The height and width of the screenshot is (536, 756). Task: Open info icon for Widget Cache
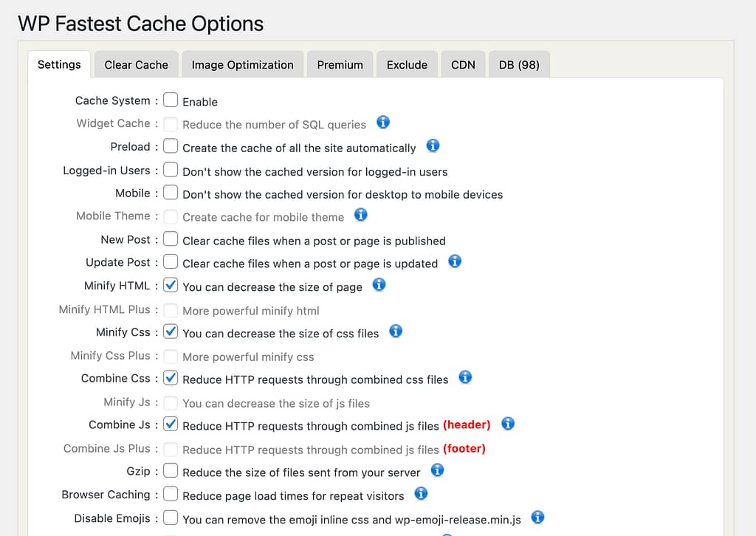383,123
